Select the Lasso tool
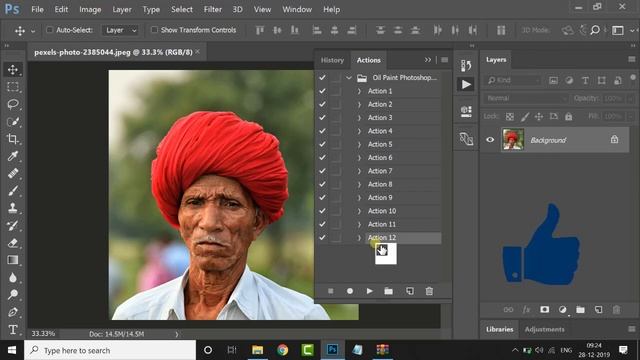This screenshot has height=360, width=640. [x=13, y=104]
